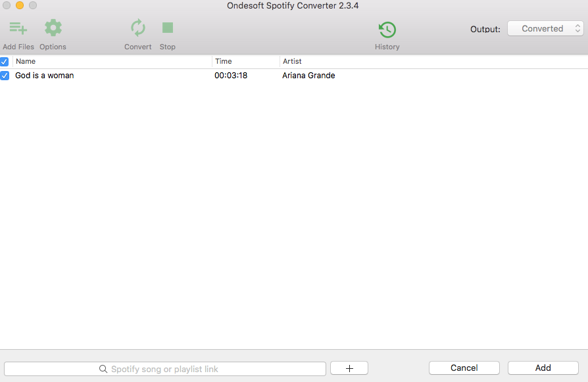Open the Options gear icon

coord(53,28)
